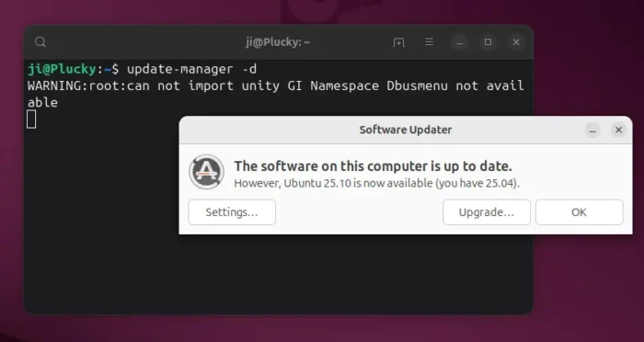Maximize the terminal window

pyautogui.click(x=488, y=42)
